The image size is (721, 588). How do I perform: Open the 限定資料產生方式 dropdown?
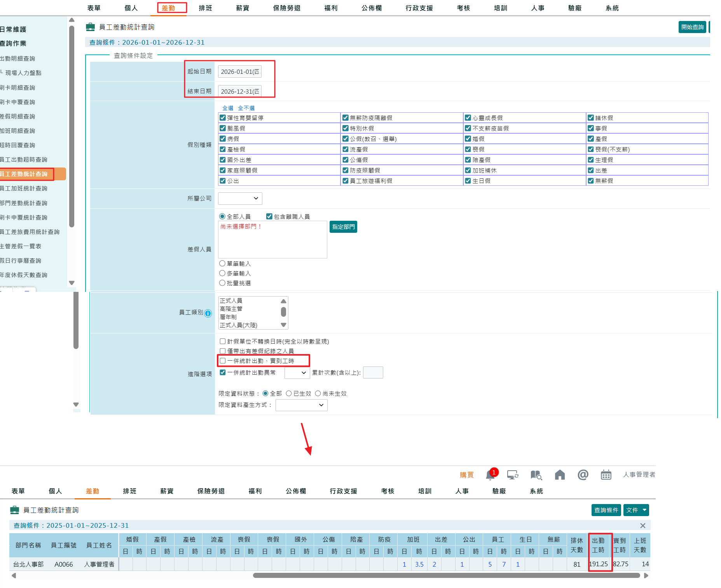coord(301,405)
